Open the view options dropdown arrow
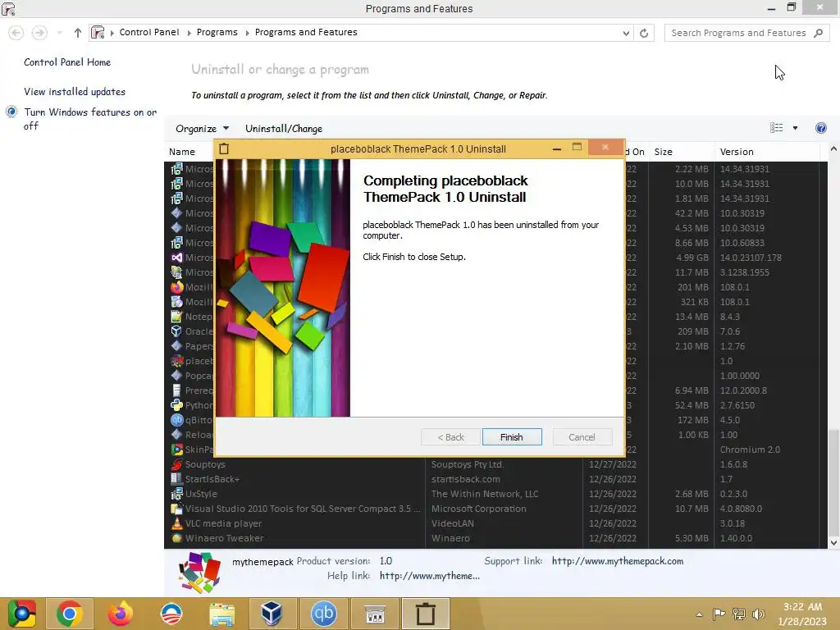The height and width of the screenshot is (630, 840). [795, 127]
